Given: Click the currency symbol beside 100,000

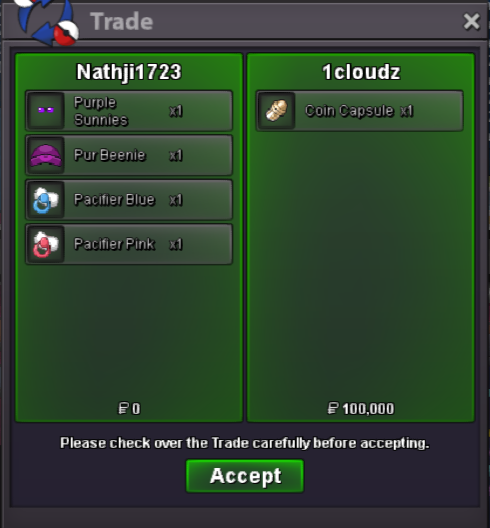Looking at the screenshot, I should pyautogui.click(x=333, y=408).
